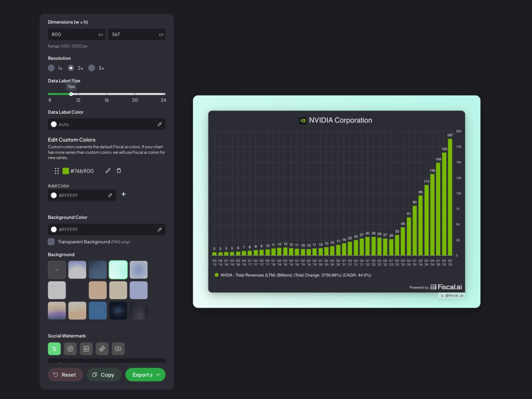Copy the chart image

pos(104,375)
